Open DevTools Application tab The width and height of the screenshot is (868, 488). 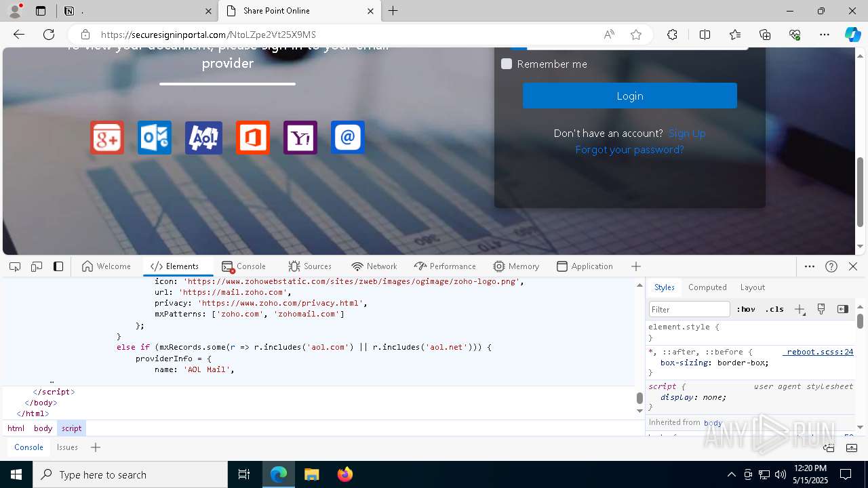[x=585, y=266]
